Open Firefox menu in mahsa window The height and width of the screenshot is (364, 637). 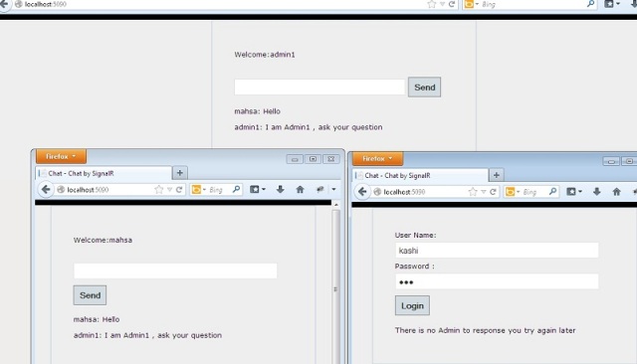click(x=61, y=156)
